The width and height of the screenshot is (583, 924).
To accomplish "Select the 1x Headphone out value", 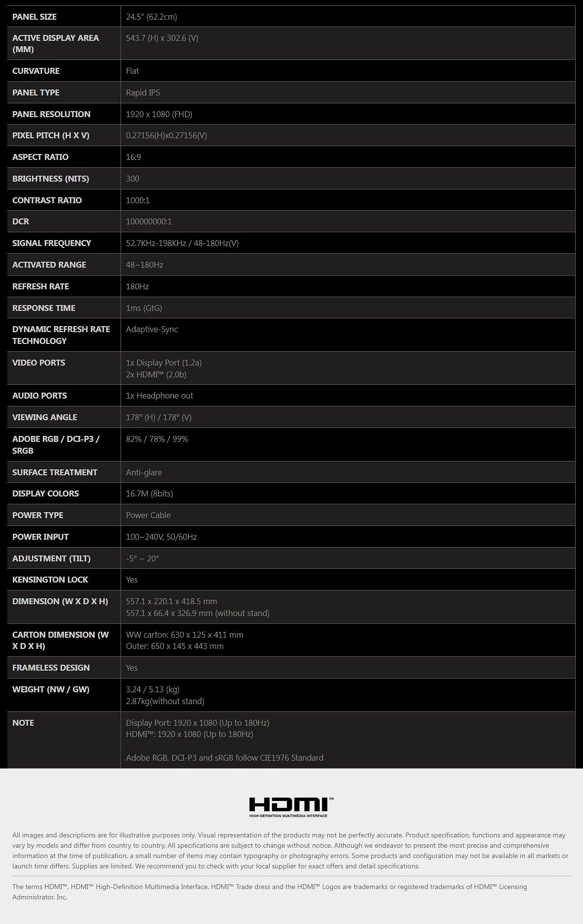I will coord(159,396).
